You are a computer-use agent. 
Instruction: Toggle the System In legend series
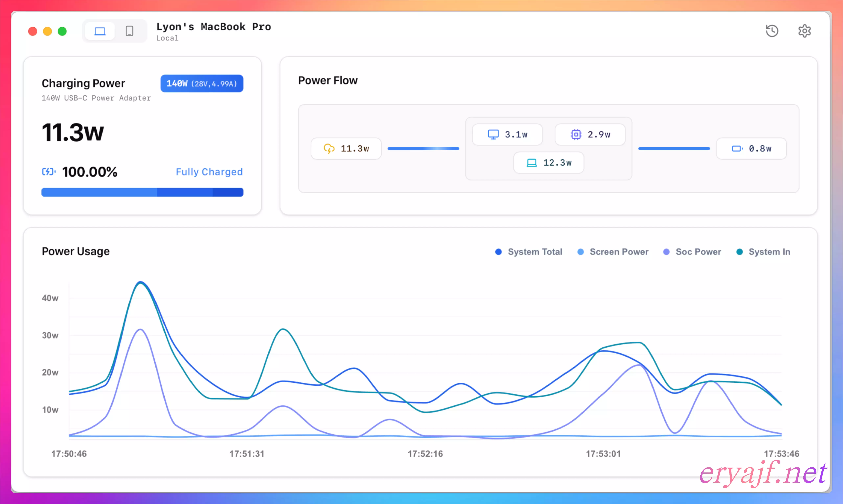click(763, 252)
